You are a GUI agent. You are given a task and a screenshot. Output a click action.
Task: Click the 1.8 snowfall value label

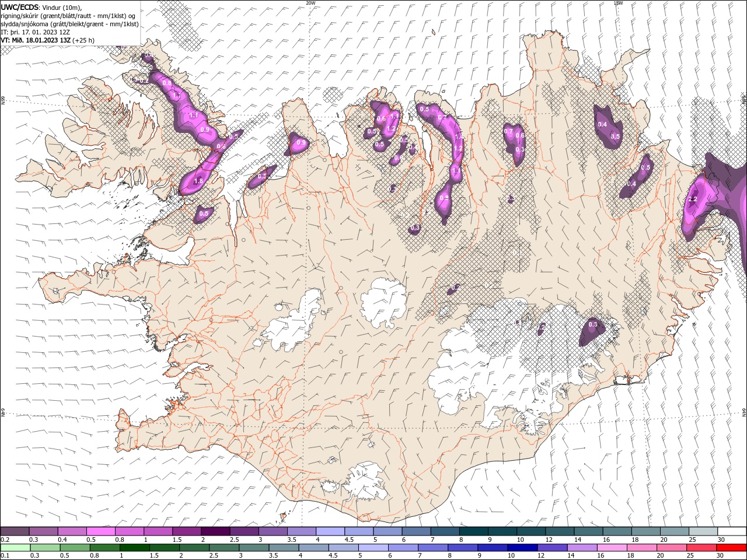pyautogui.click(x=198, y=181)
